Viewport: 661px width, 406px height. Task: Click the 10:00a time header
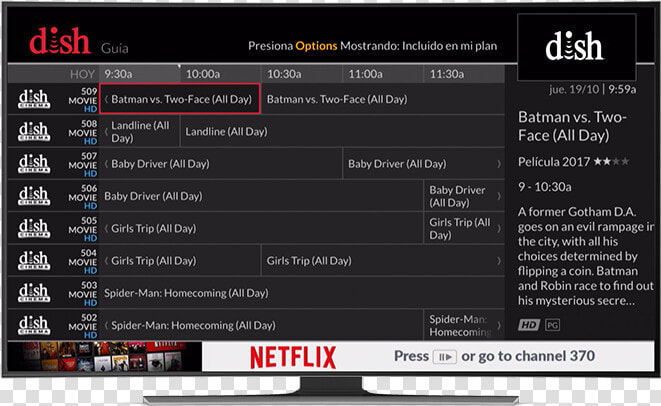tap(203, 74)
